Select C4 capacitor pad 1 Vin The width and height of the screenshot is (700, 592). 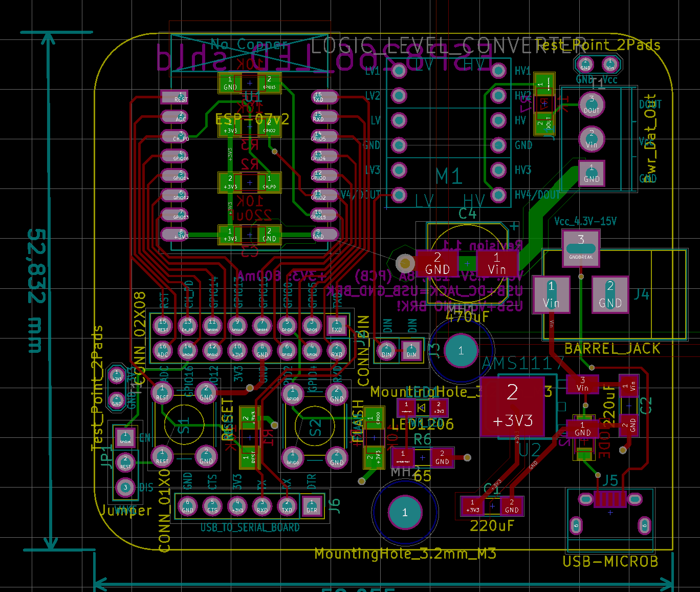[497, 263]
